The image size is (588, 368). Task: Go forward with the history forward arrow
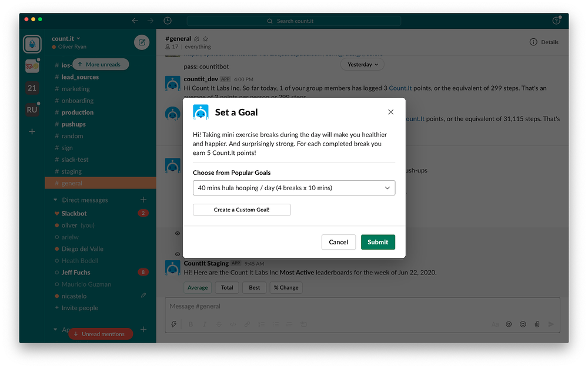[151, 21]
